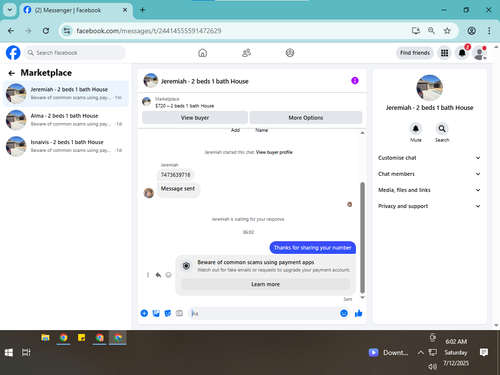Open the Groups icon in top navigation

pyautogui.click(x=290, y=53)
